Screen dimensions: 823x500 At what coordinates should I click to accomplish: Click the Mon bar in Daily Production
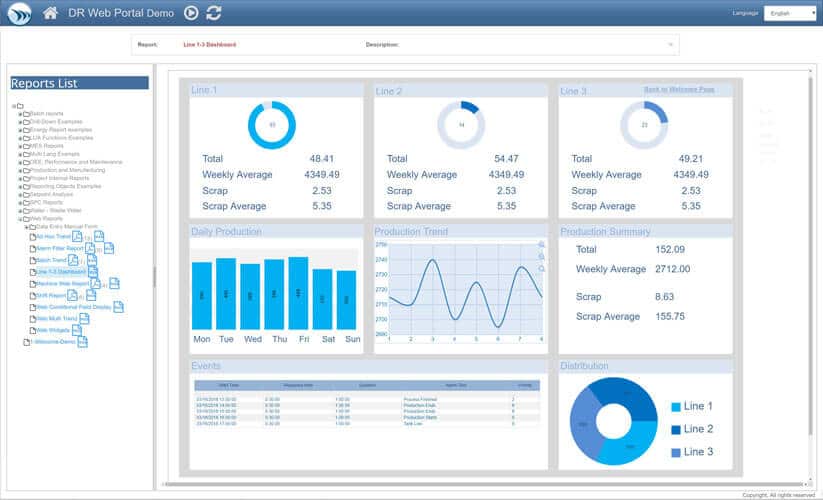coord(202,296)
